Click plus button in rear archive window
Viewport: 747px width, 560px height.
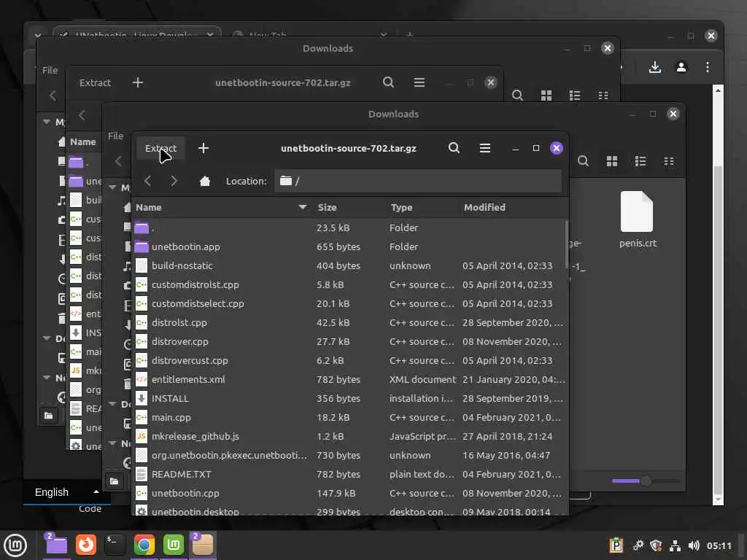[138, 82]
